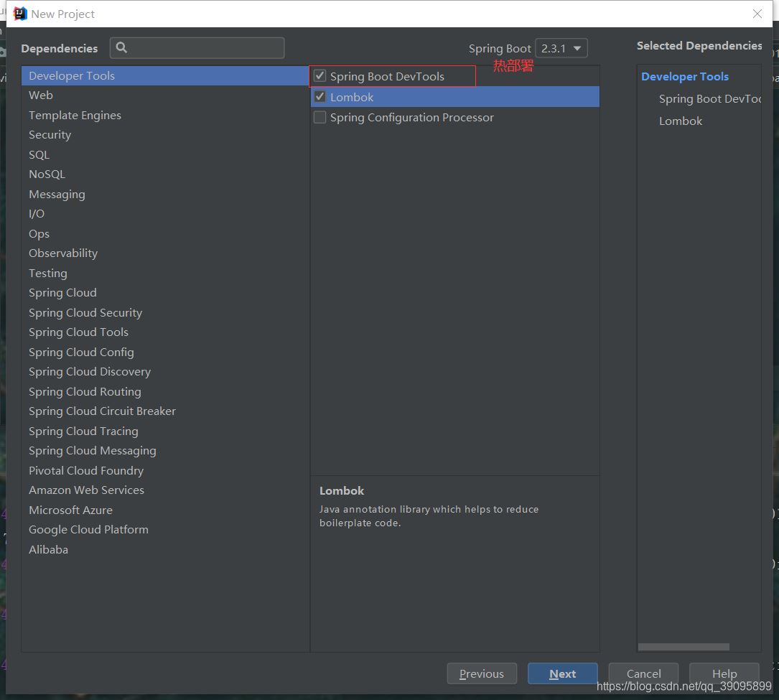Open Spring Cloud Tracing category
The height and width of the screenshot is (700, 779).
[165, 431]
